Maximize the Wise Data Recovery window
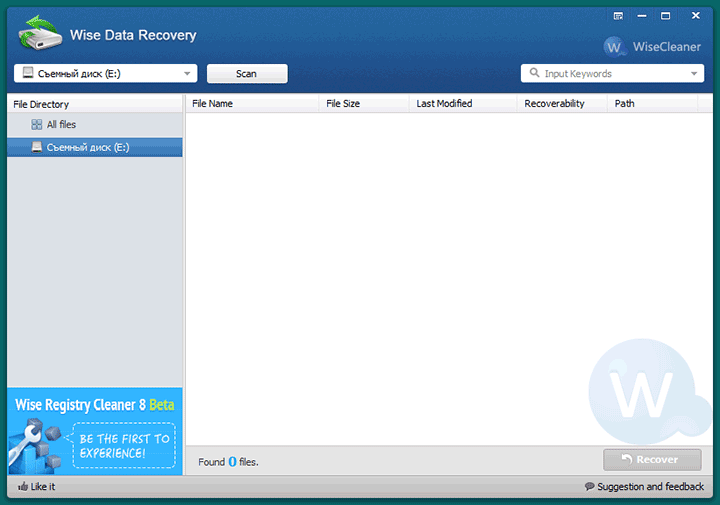The width and height of the screenshot is (720, 505). [665, 16]
